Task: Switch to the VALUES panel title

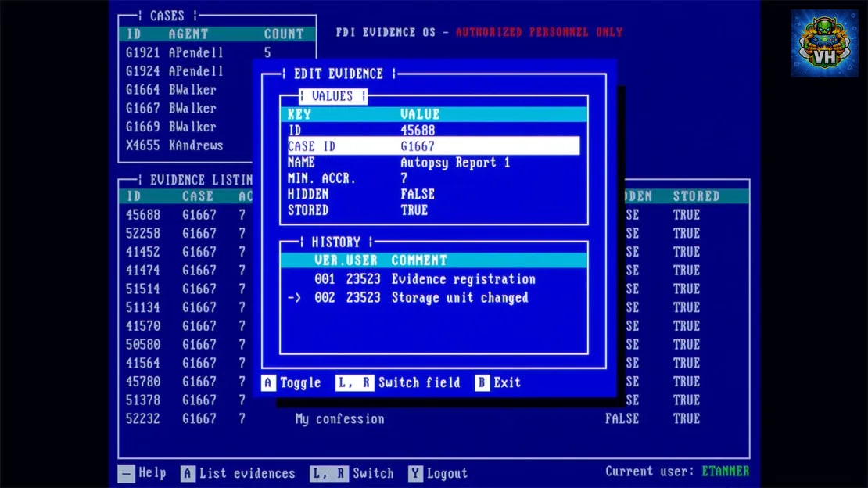Action: point(332,96)
